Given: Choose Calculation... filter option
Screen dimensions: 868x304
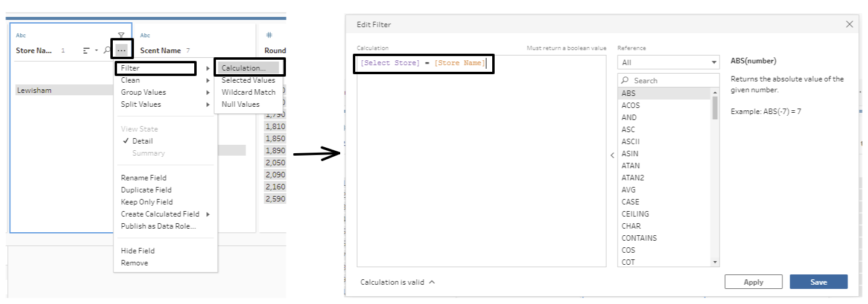Looking at the screenshot, I should [249, 68].
